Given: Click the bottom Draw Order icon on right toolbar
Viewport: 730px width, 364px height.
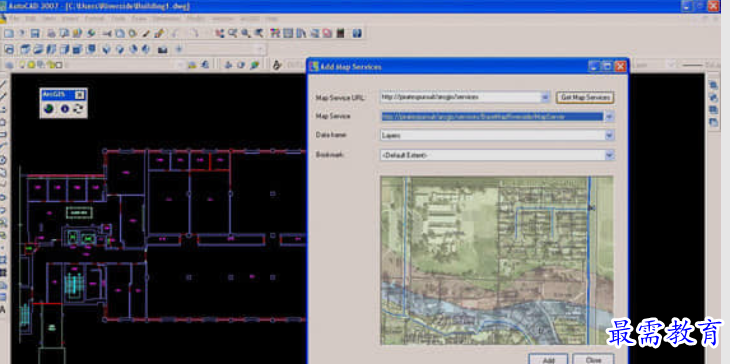Looking at the screenshot, I should tap(713, 122).
